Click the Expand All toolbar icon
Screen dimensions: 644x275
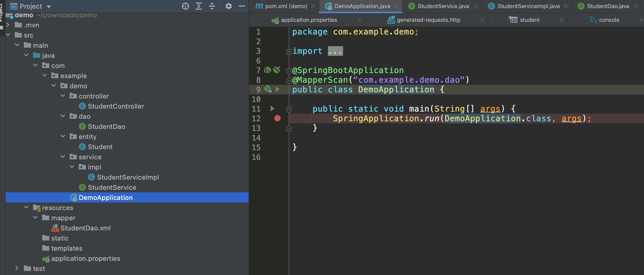point(199,6)
